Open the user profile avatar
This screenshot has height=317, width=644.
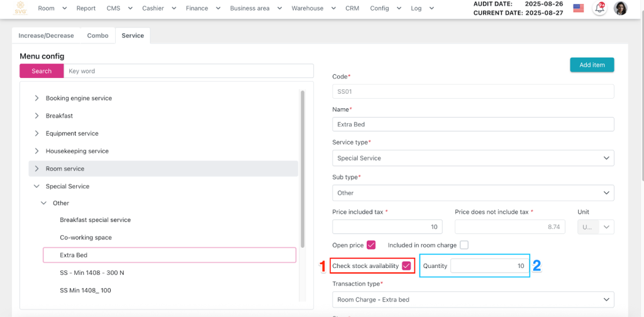pos(620,8)
